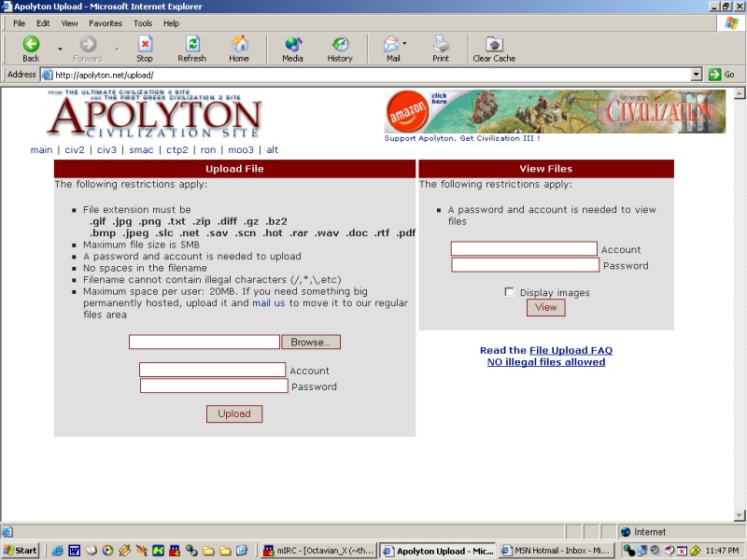Refresh the page using toolbar icon
This screenshot has height=560, width=747.
pos(192,44)
